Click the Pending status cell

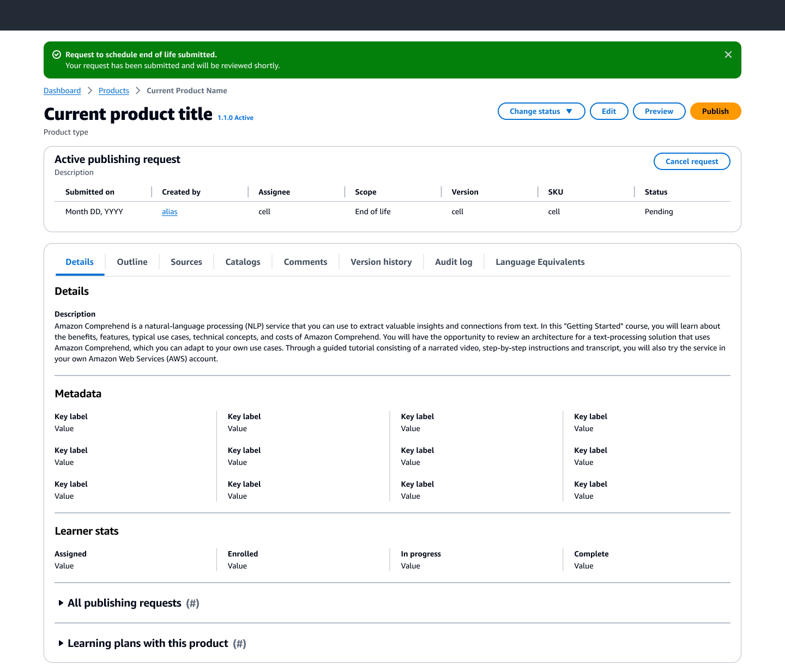point(659,211)
